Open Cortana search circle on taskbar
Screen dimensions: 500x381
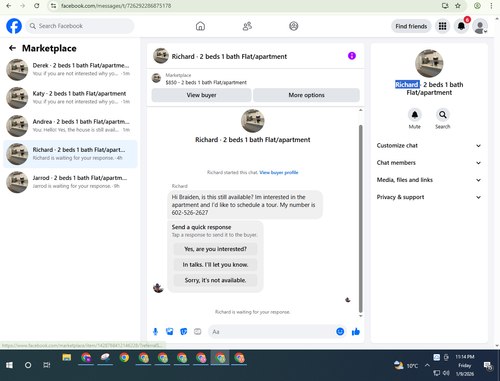[x=28, y=365]
